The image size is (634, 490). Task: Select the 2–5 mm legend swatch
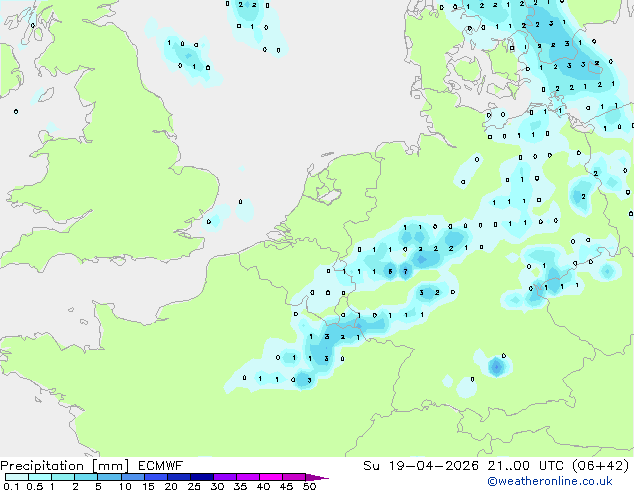[86, 477]
